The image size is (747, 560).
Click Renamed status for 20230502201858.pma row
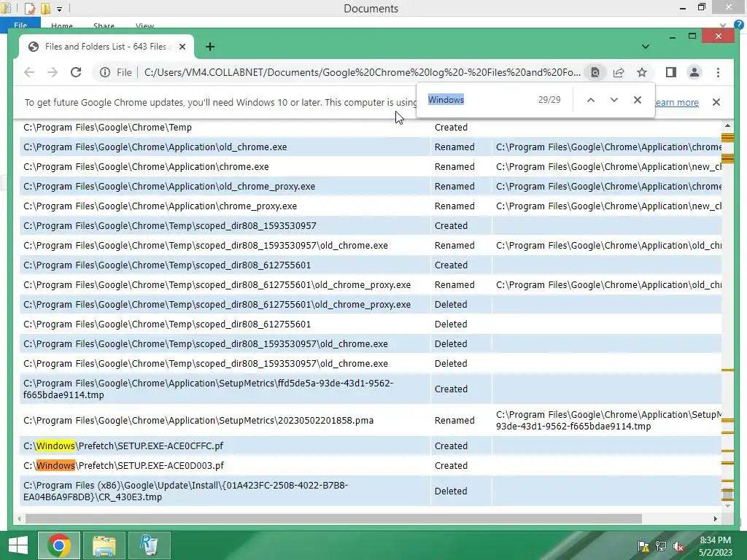tap(454, 421)
